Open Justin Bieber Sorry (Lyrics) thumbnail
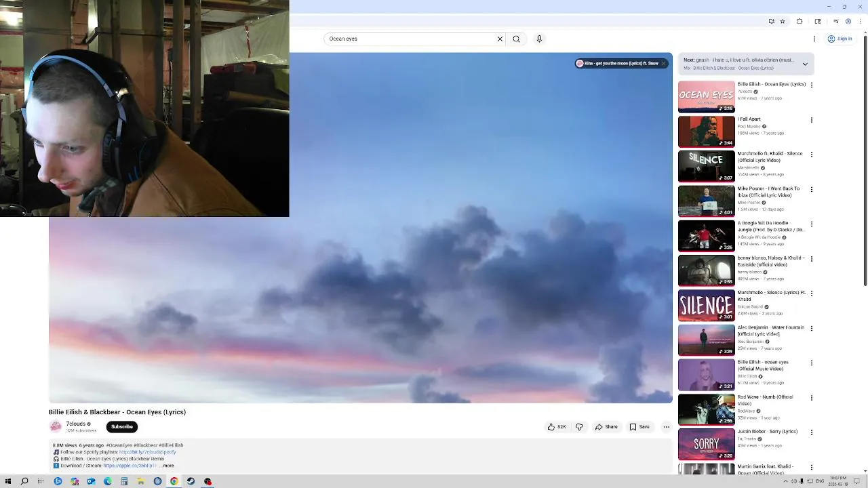This screenshot has height=488, width=868. (707, 444)
